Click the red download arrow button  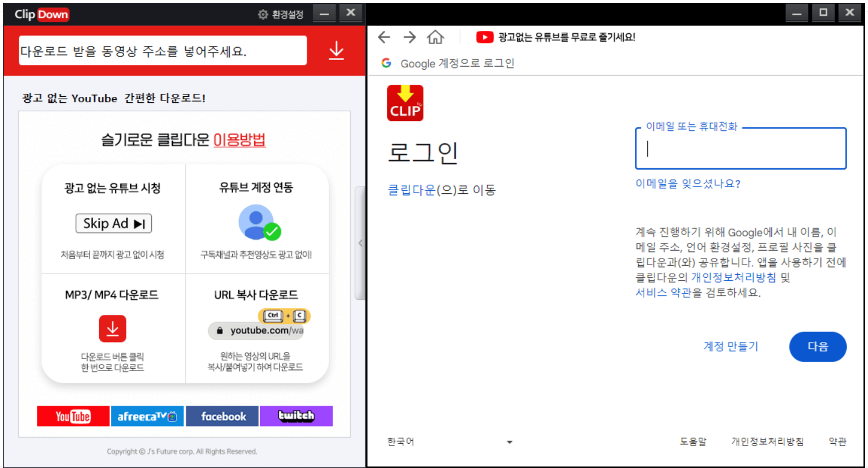click(336, 51)
